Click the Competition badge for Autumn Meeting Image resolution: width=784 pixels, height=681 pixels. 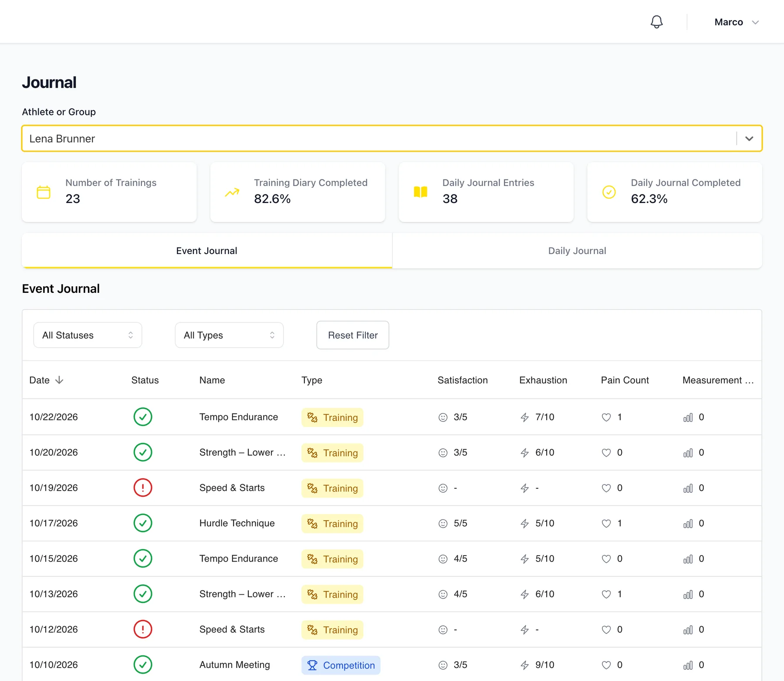[x=341, y=665]
